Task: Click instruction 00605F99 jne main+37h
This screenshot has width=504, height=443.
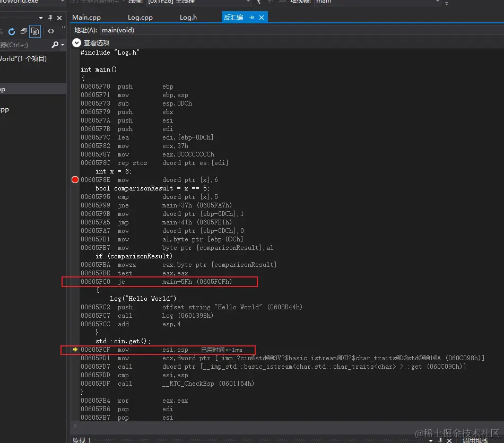Action: click(x=156, y=205)
